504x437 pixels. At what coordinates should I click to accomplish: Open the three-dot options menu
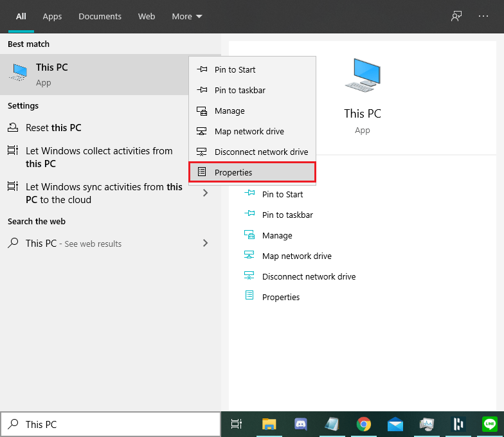click(x=483, y=16)
